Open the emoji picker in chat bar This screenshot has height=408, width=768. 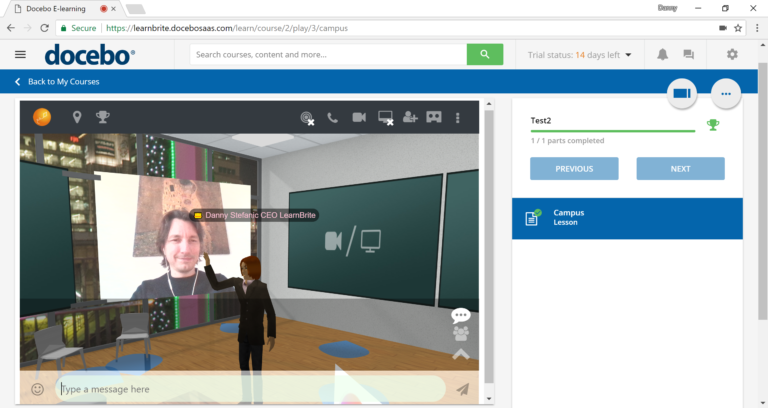click(38, 389)
